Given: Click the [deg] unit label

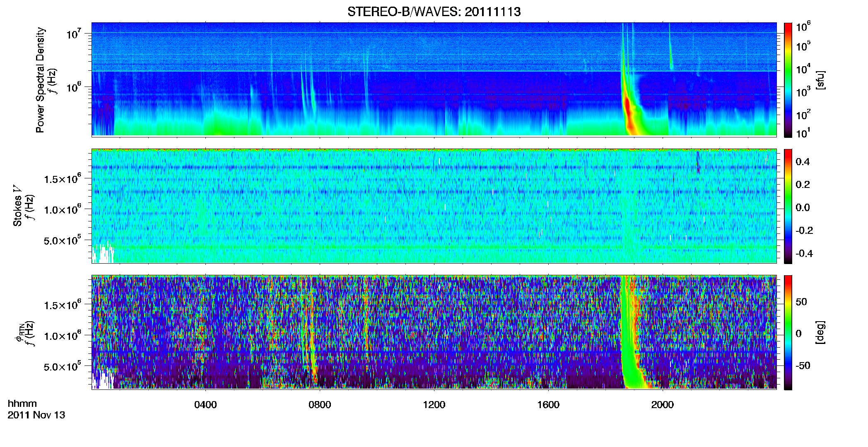Looking at the screenshot, I should coord(820,332).
